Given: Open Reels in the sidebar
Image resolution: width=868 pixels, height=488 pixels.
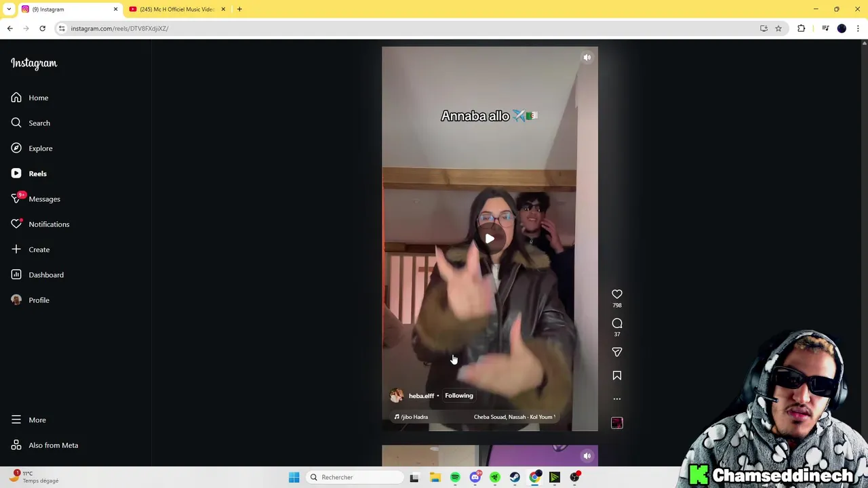Looking at the screenshot, I should pos(30,174).
